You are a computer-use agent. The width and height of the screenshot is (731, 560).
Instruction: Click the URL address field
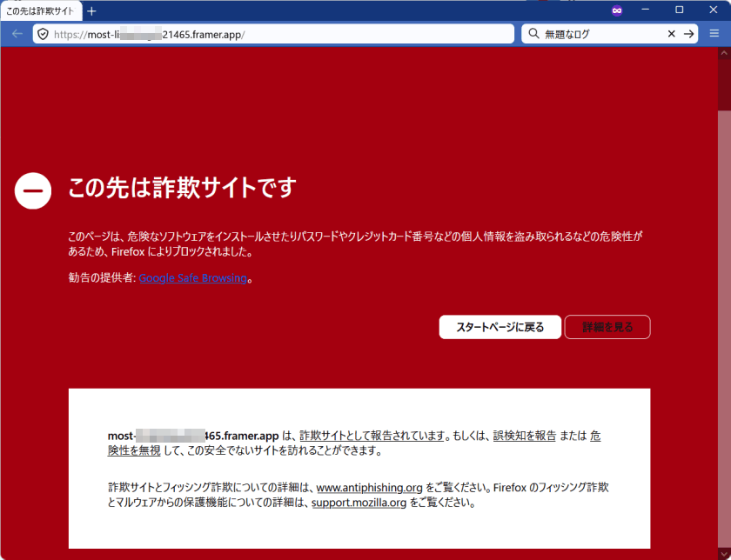pyautogui.click(x=273, y=34)
